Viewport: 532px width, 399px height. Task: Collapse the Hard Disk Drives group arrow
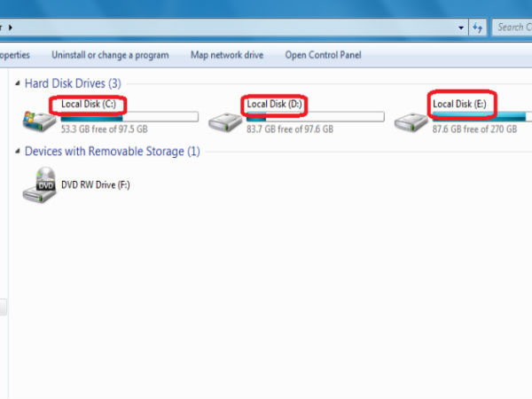tap(18, 83)
